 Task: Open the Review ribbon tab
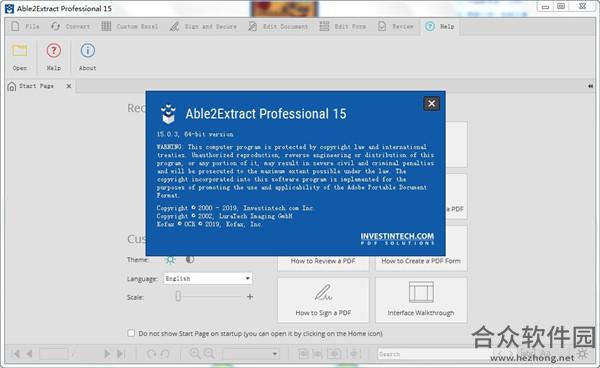pos(396,26)
